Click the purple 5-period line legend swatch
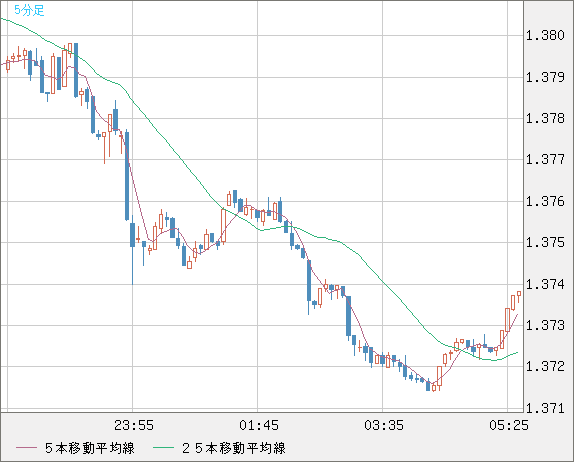This screenshot has width=574, height=462. [x=26, y=448]
